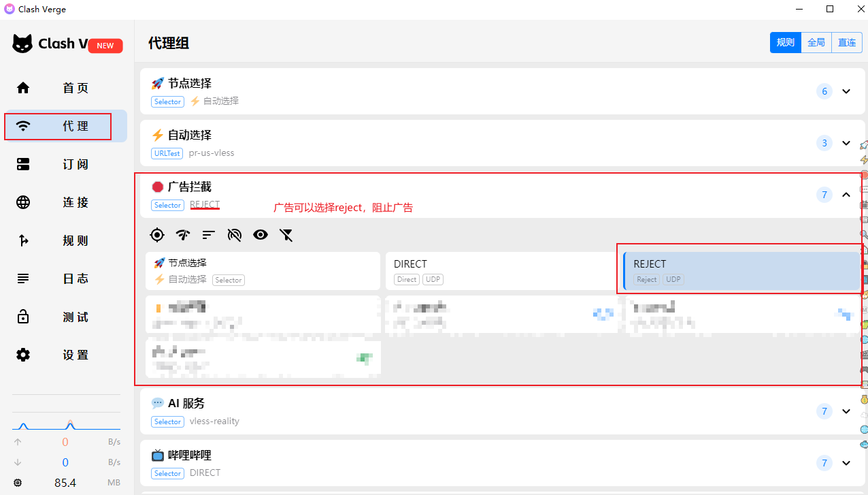Click the Clash Verge cat logo
The height and width of the screenshot is (495, 868).
(22, 44)
